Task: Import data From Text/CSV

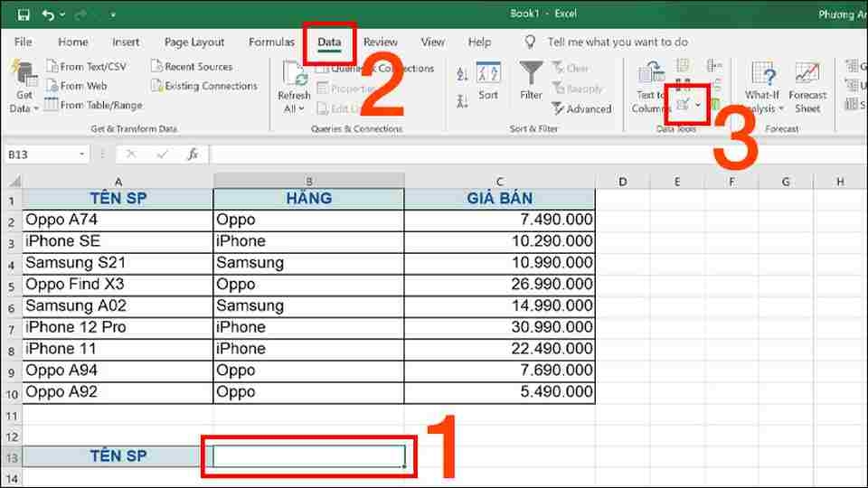Action: coord(87,66)
